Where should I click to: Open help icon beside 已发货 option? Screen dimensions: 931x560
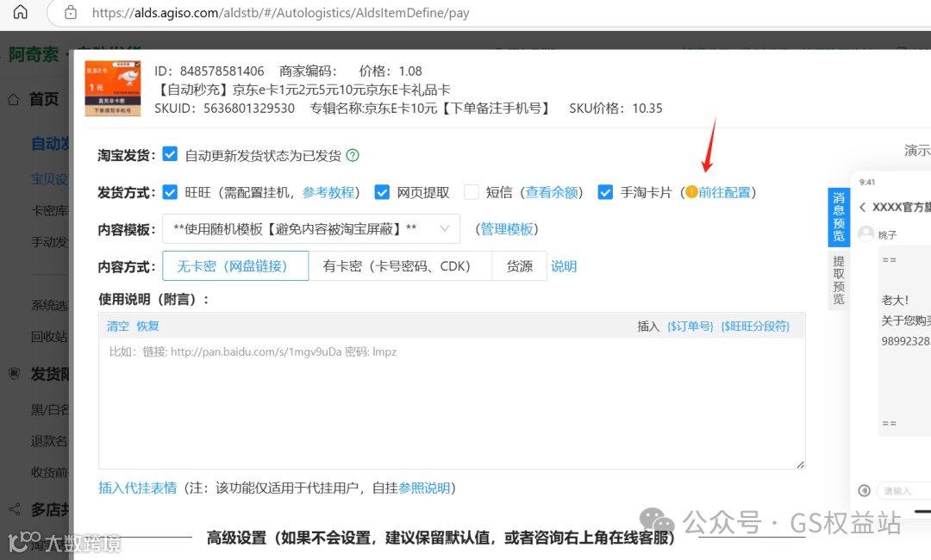(353, 155)
